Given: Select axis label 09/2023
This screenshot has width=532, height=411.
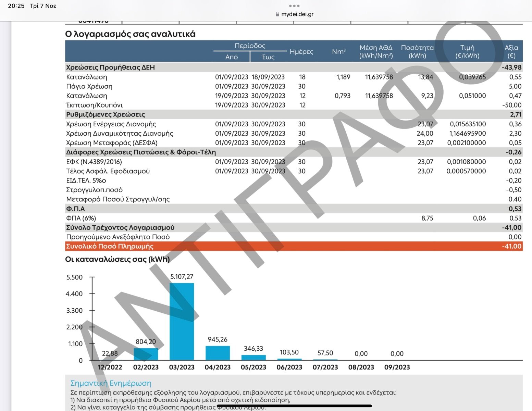Looking at the screenshot, I should point(397,368).
